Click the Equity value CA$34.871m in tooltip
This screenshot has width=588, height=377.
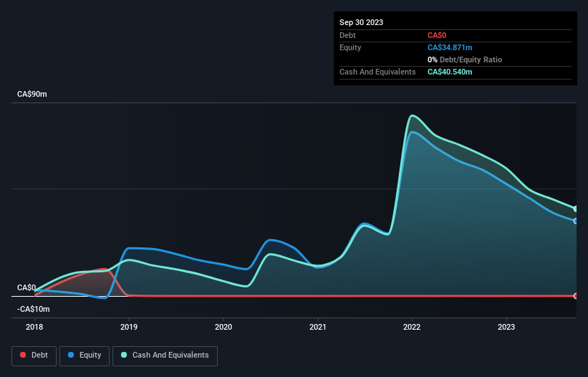click(x=450, y=47)
